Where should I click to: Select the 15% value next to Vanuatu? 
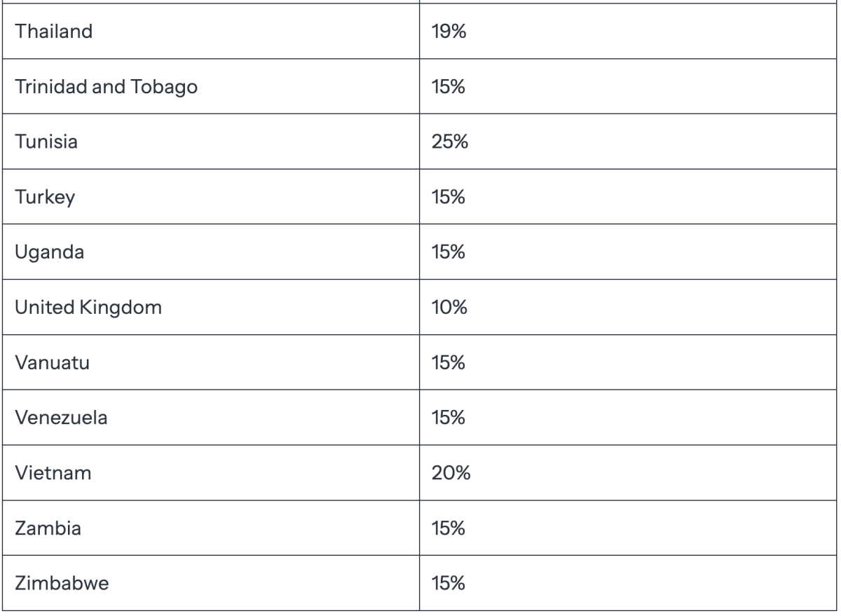click(x=449, y=363)
